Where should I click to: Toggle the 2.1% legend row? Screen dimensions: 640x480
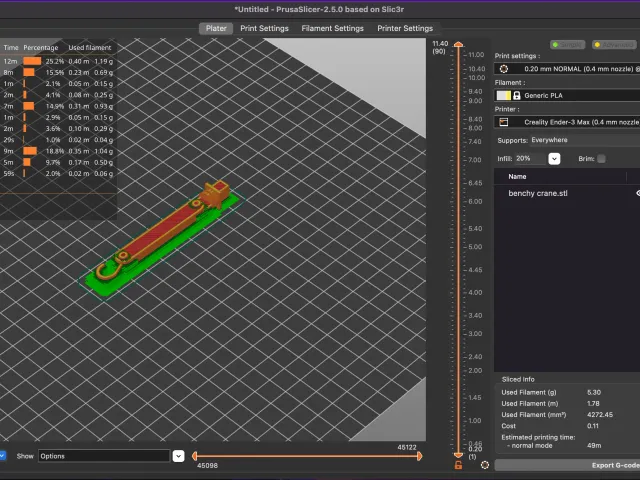[58, 84]
